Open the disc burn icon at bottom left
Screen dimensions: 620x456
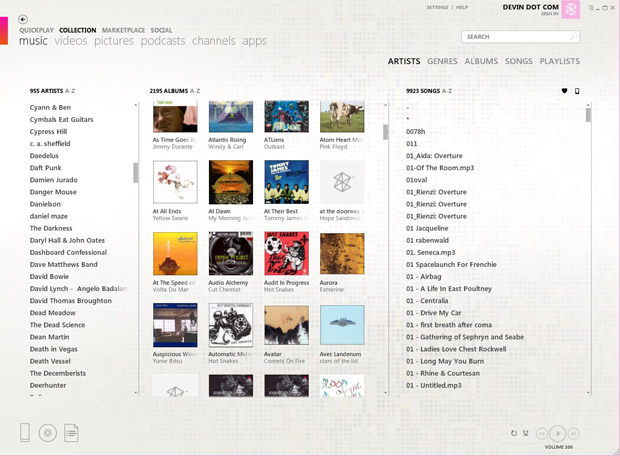(x=48, y=433)
